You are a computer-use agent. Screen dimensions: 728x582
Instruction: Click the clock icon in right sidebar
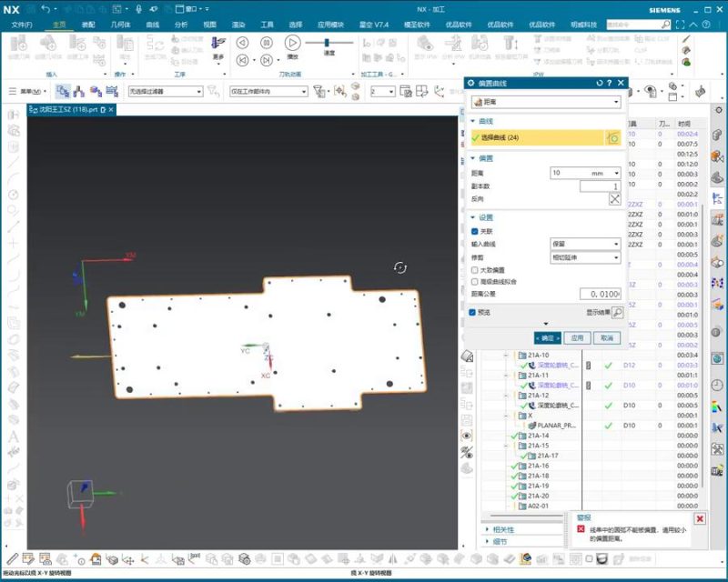(x=717, y=385)
